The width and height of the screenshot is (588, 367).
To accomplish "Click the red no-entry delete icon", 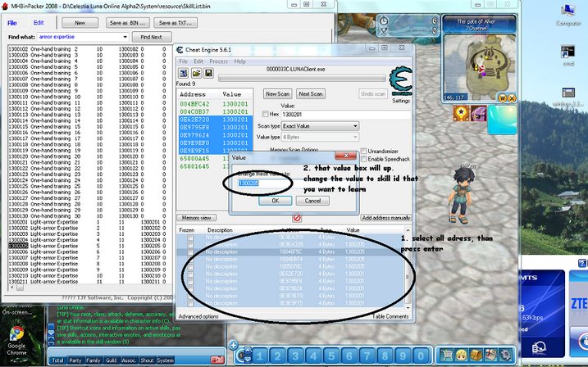I will [x=297, y=218].
